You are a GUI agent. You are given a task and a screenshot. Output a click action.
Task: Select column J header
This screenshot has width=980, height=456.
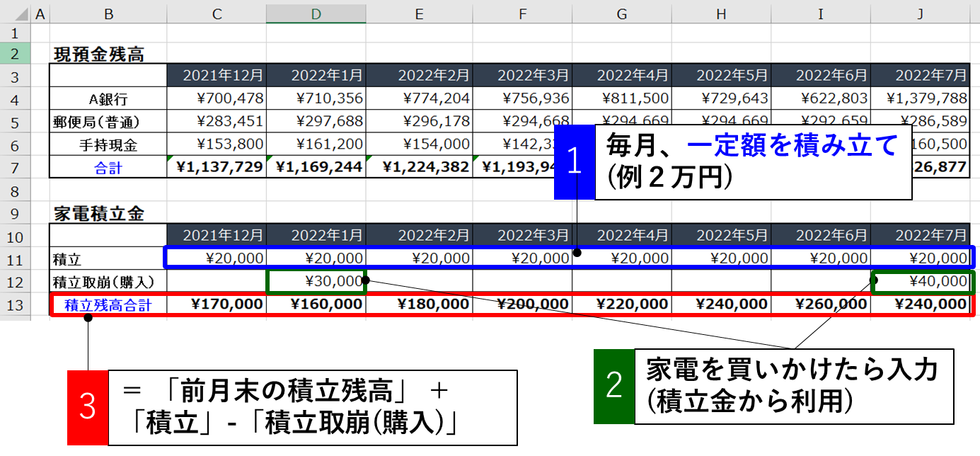click(x=920, y=13)
